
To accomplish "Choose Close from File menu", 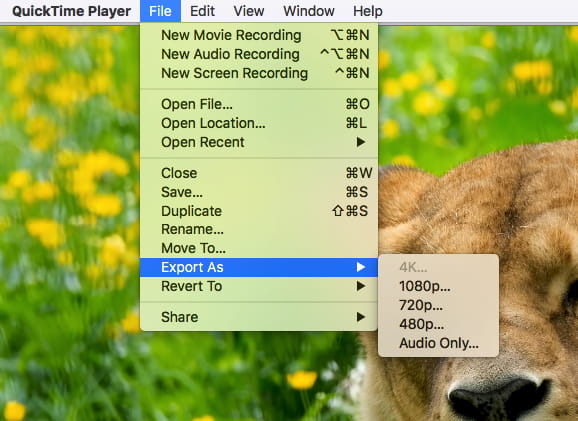I will click(259, 173).
